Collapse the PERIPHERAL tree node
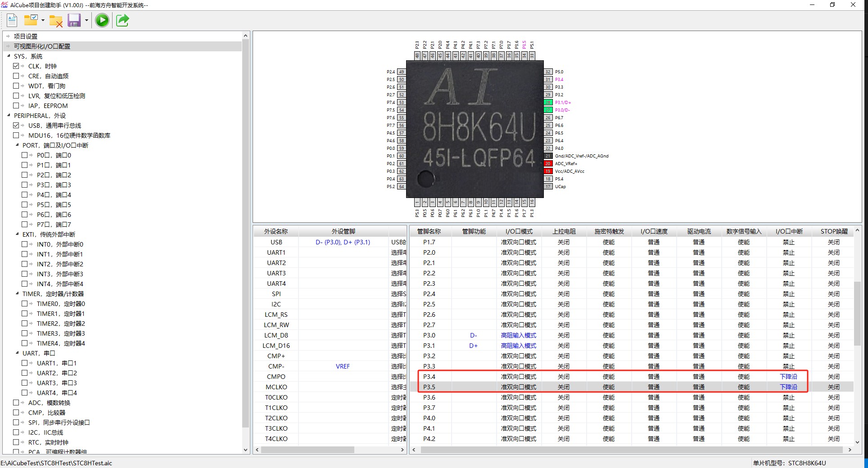The width and height of the screenshot is (868, 468). click(9, 116)
